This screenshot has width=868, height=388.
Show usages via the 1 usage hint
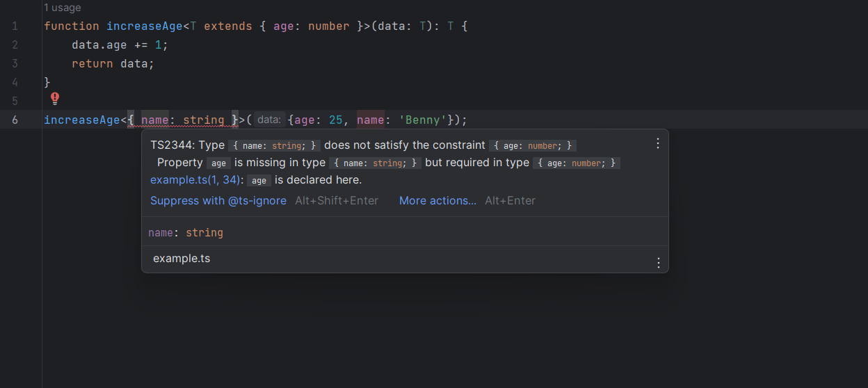(62, 8)
